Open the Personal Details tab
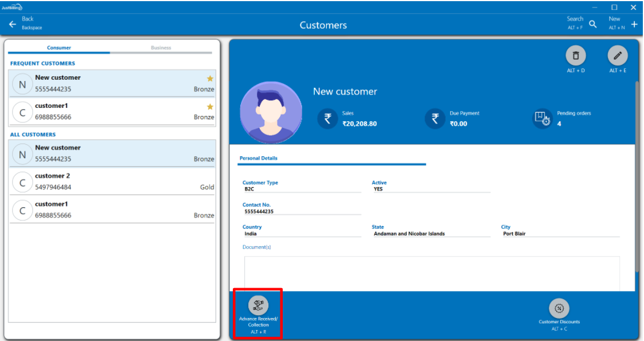The image size is (644, 341). [x=258, y=158]
